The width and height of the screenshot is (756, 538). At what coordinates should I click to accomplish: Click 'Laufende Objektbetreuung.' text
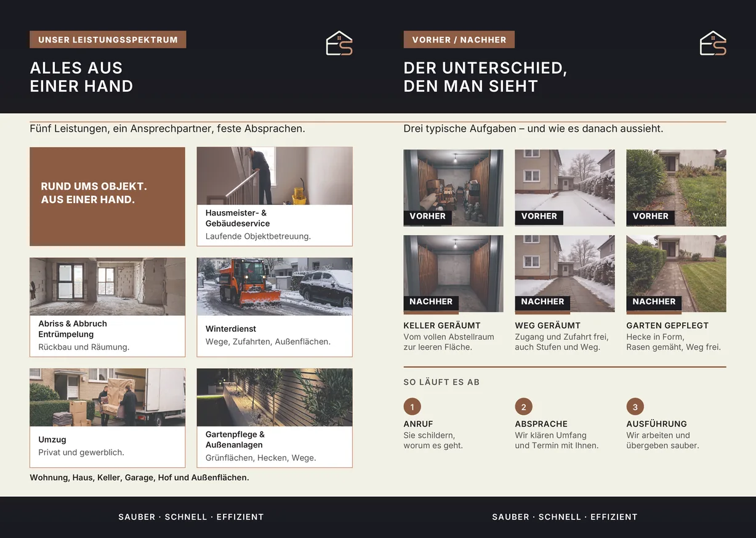[258, 236]
